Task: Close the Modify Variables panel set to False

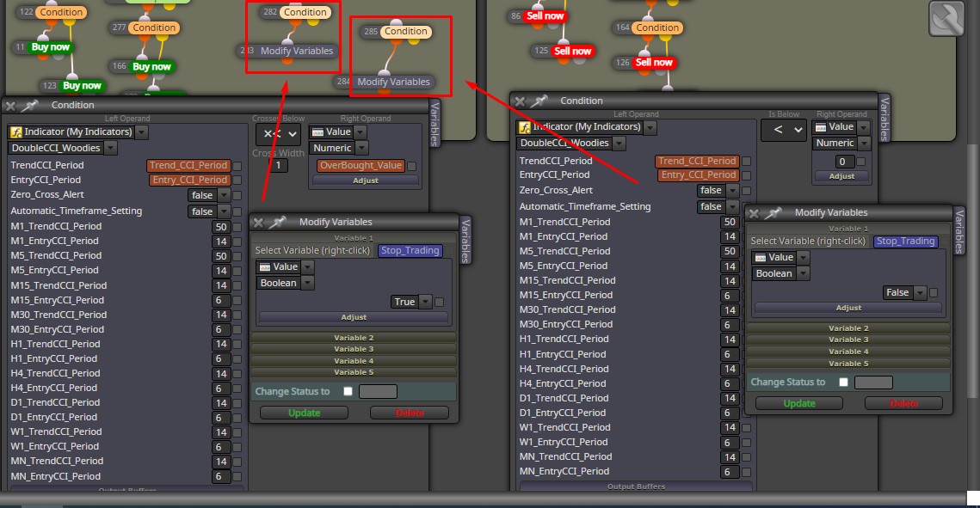Action: point(754,213)
